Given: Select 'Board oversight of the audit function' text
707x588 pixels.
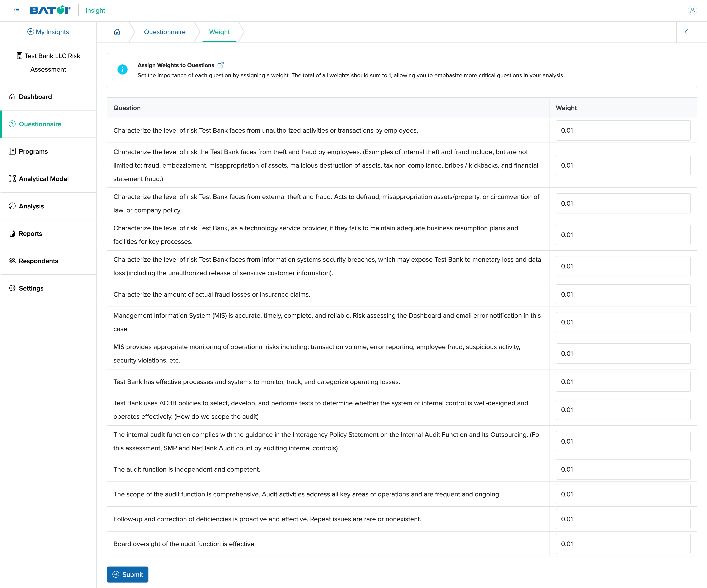Looking at the screenshot, I should click(184, 544).
